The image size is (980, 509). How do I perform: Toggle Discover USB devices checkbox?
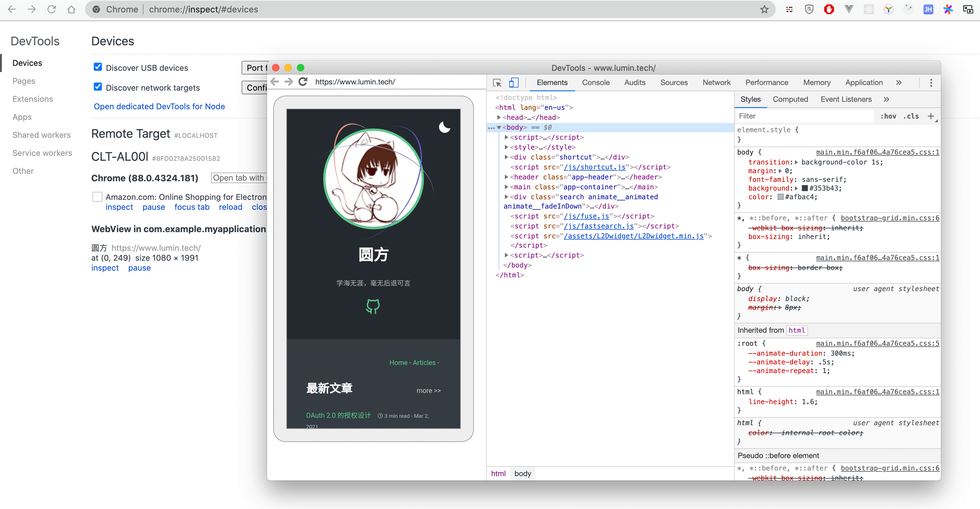pos(98,67)
